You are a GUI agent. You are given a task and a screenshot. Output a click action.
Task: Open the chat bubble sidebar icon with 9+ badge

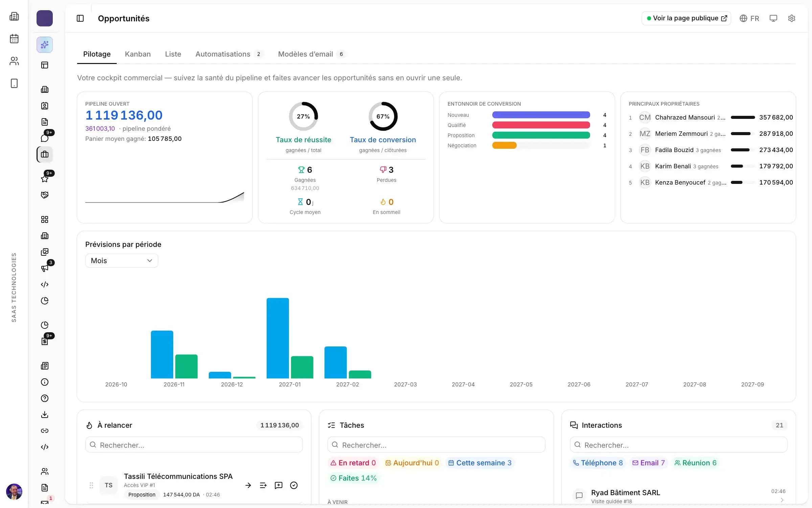coord(45,138)
